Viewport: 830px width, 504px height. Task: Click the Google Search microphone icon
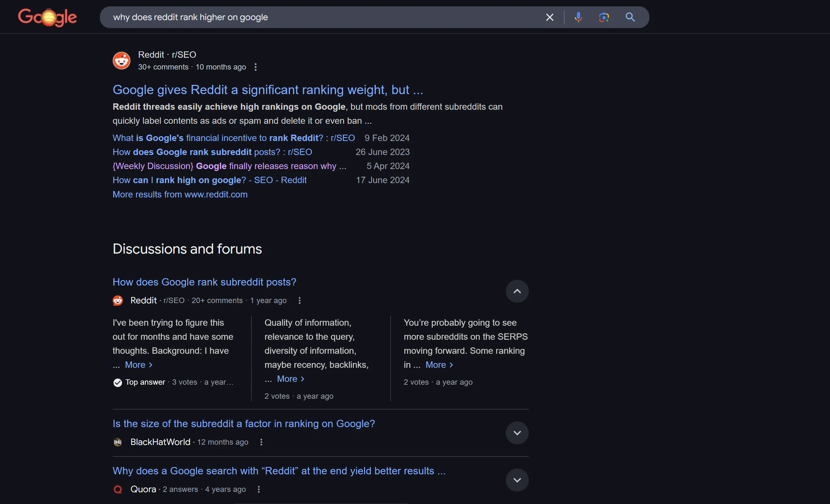coord(578,17)
